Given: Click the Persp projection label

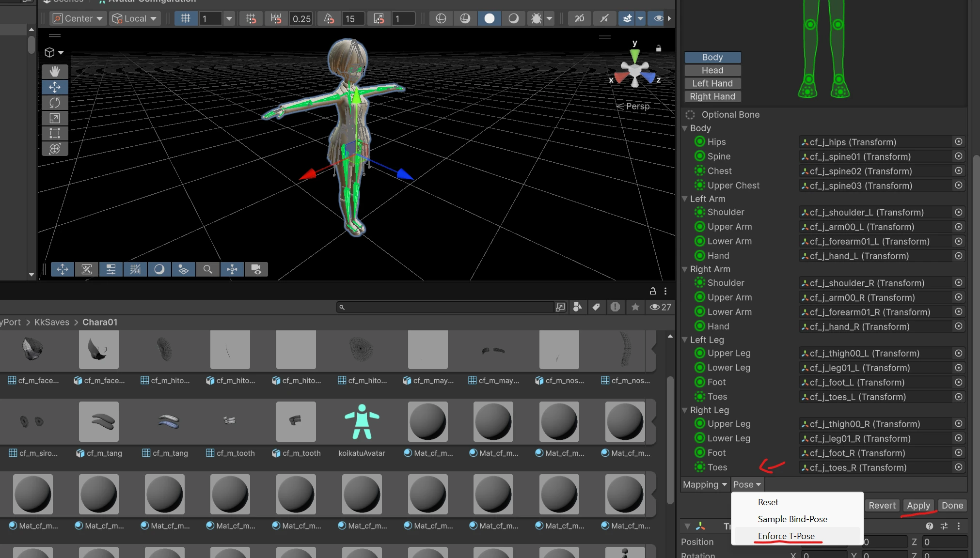Looking at the screenshot, I should click(637, 106).
